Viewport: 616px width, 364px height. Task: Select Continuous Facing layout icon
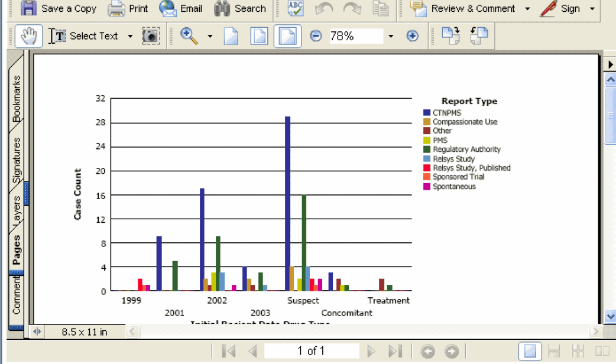[578, 351]
